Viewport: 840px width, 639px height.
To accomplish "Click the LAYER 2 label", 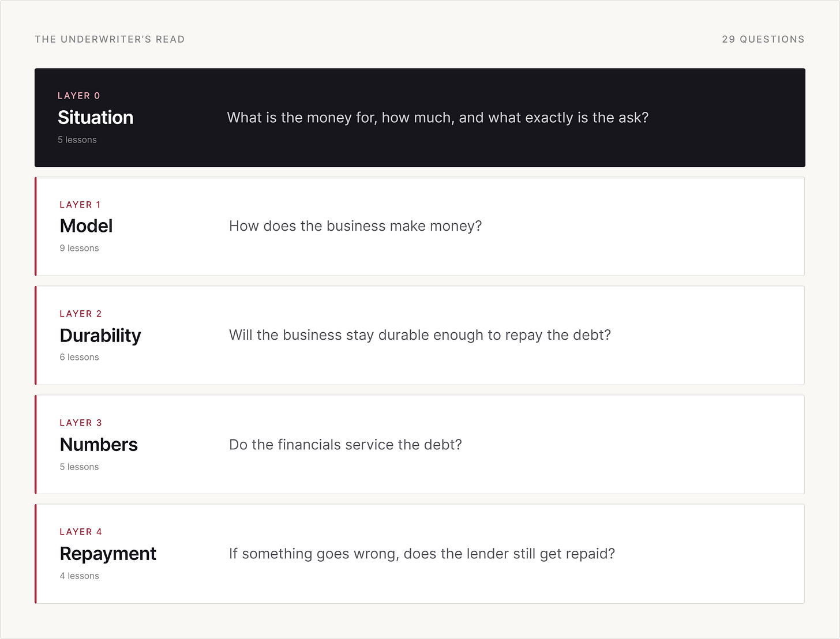I will [81, 314].
